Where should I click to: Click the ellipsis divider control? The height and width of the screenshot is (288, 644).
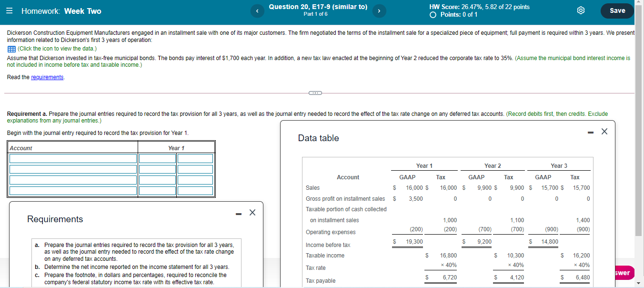(x=315, y=93)
